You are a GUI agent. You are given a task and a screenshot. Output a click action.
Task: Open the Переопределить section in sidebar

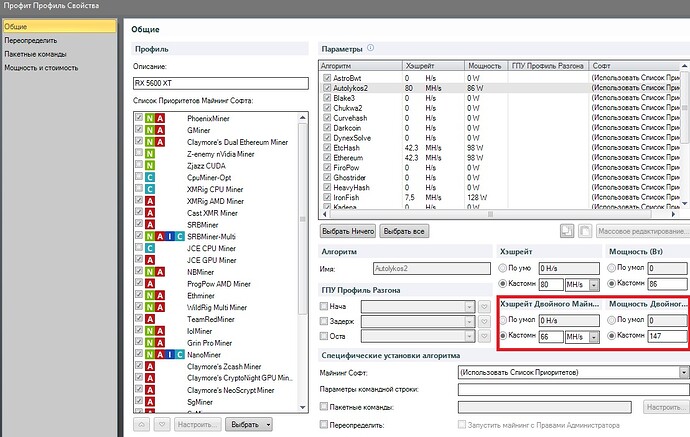[31, 40]
